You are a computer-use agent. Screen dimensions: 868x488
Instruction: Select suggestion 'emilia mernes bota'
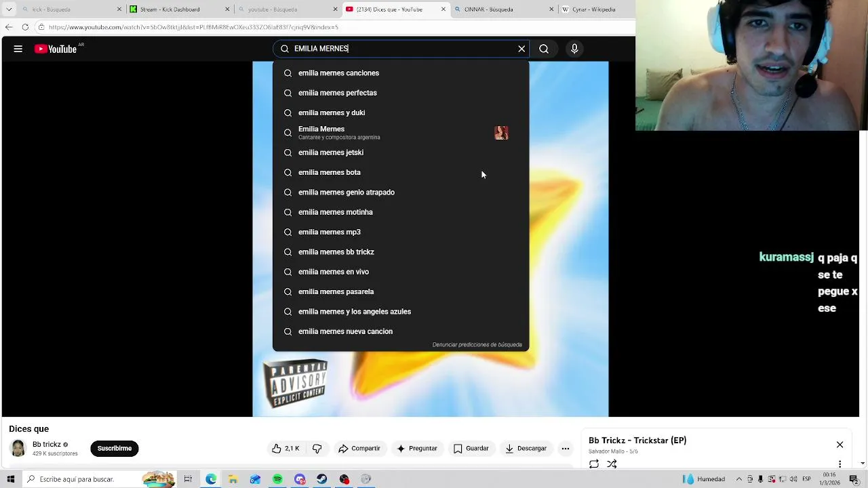(401, 172)
